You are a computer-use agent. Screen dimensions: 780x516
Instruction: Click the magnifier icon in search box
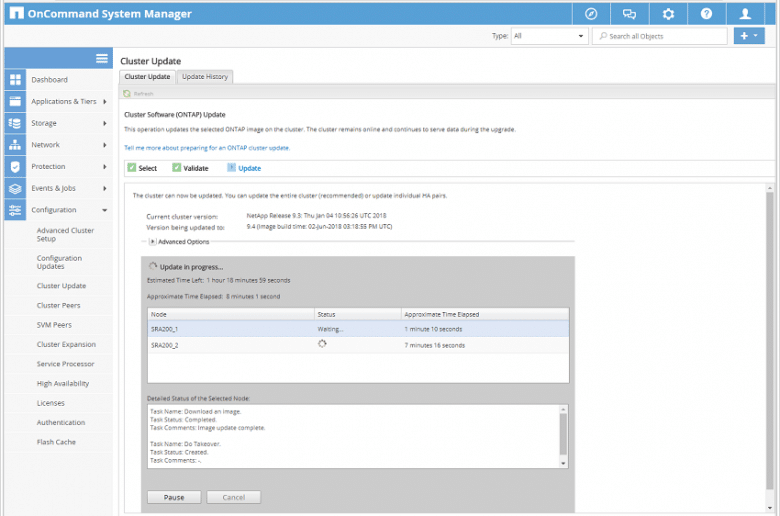[603, 36]
